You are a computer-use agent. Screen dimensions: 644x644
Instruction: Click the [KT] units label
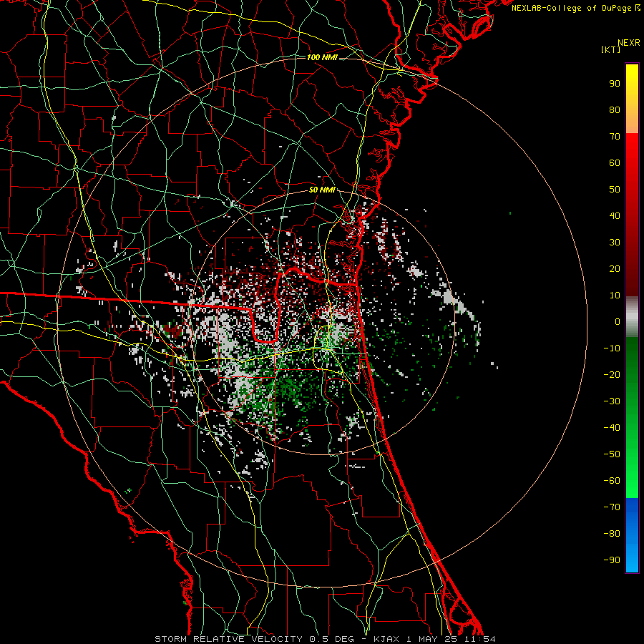point(610,49)
